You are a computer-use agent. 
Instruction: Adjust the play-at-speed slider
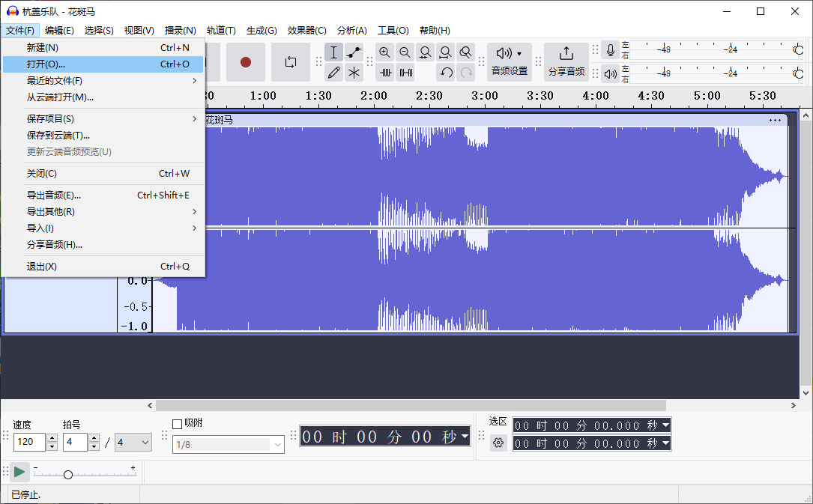(67, 473)
